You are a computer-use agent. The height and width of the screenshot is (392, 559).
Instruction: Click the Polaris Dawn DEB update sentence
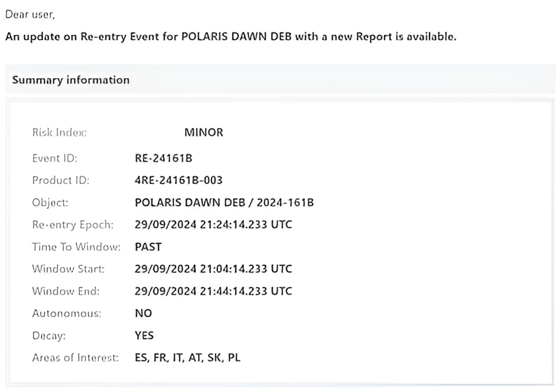(231, 37)
